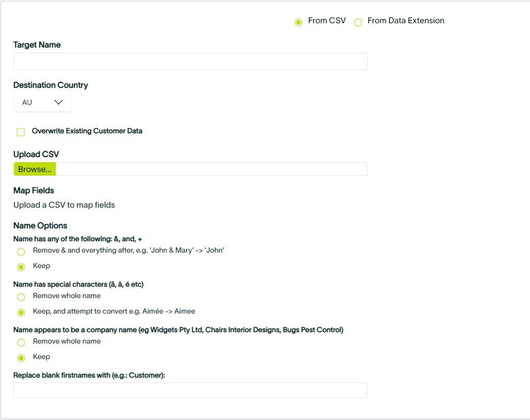Open the Destination Country AU dropdown
Viewport: 530px width, 420px height.
pos(42,102)
